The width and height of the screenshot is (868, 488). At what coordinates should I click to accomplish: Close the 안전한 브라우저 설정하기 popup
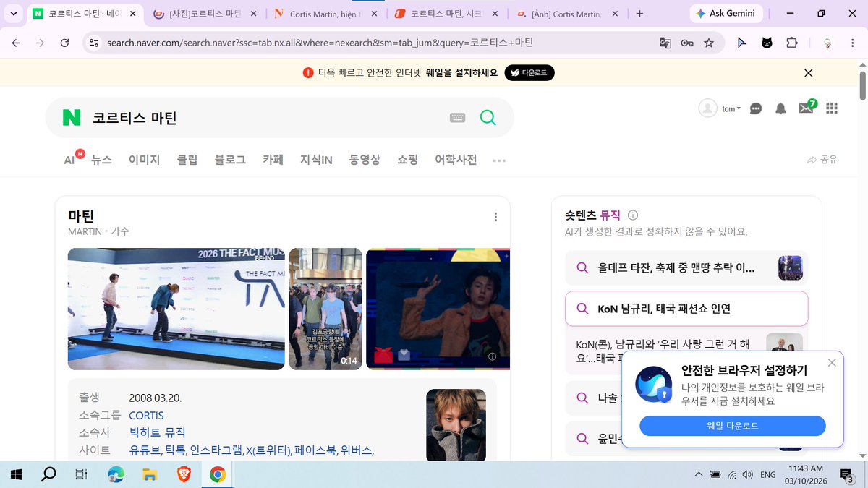(832, 362)
